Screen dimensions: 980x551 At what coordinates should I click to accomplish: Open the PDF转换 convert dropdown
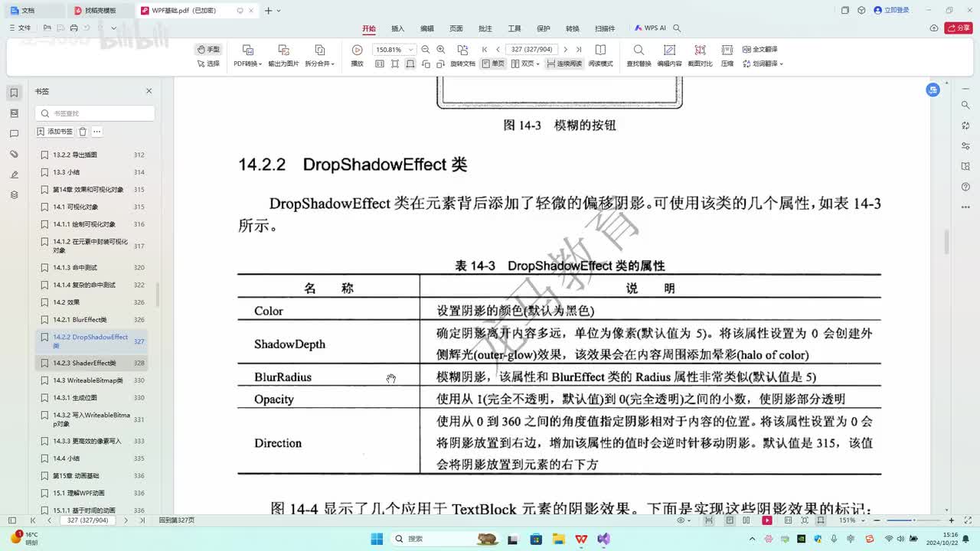coord(247,64)
